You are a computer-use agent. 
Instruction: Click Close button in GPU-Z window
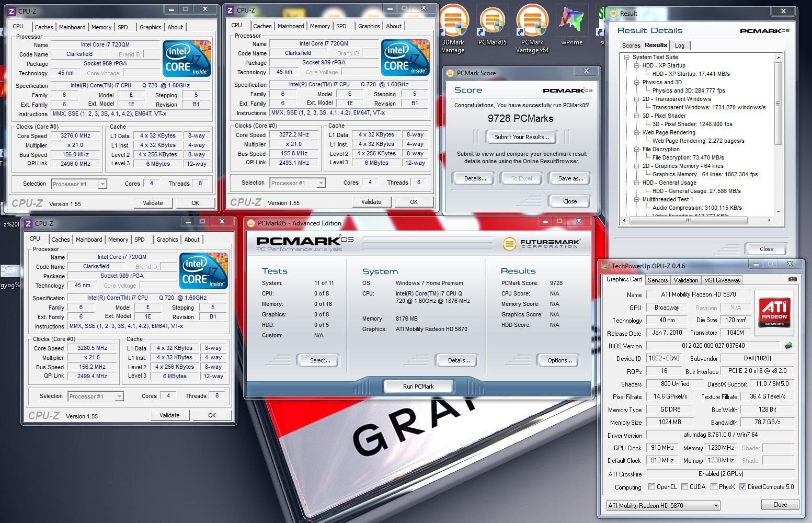[780, 505]
